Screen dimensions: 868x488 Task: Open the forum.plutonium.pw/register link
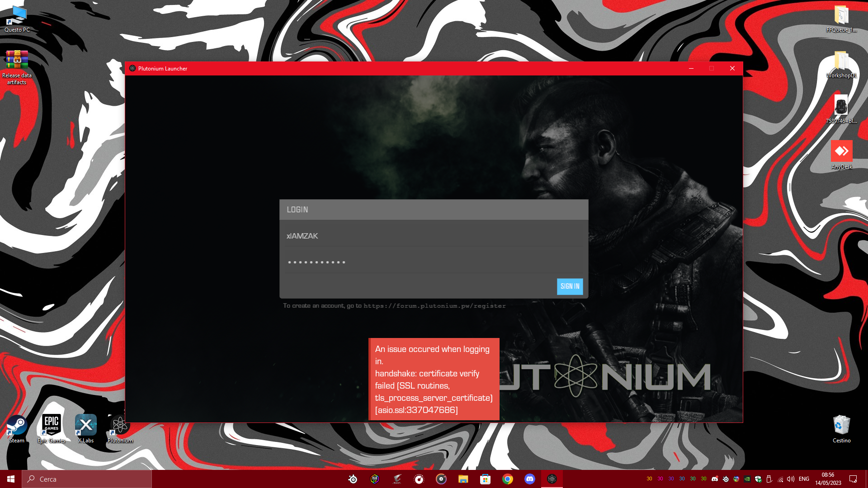click(434, 306)
